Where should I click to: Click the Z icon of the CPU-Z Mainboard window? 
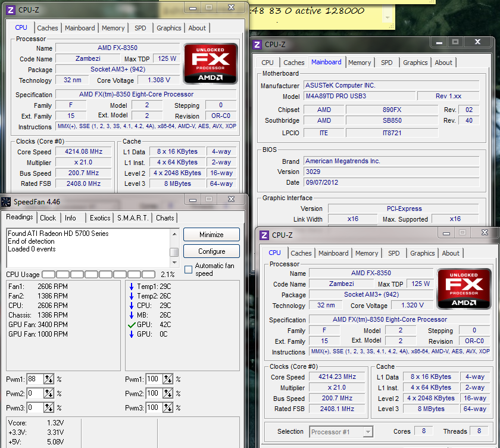(257, 45)
